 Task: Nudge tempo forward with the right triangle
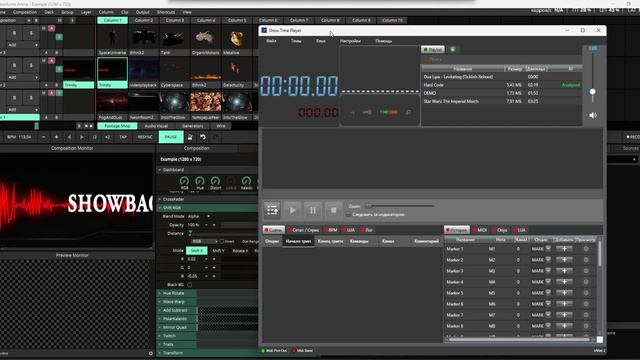click(x=82, y=137)
